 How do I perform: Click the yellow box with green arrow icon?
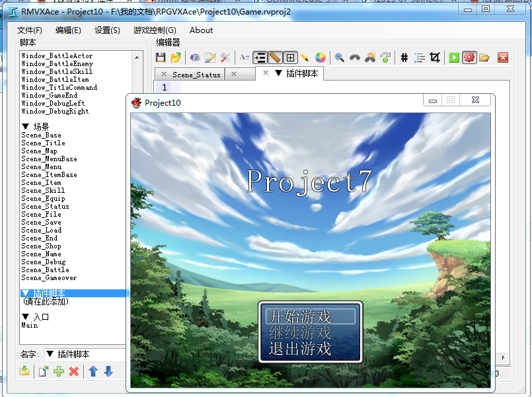coord(24,371)
